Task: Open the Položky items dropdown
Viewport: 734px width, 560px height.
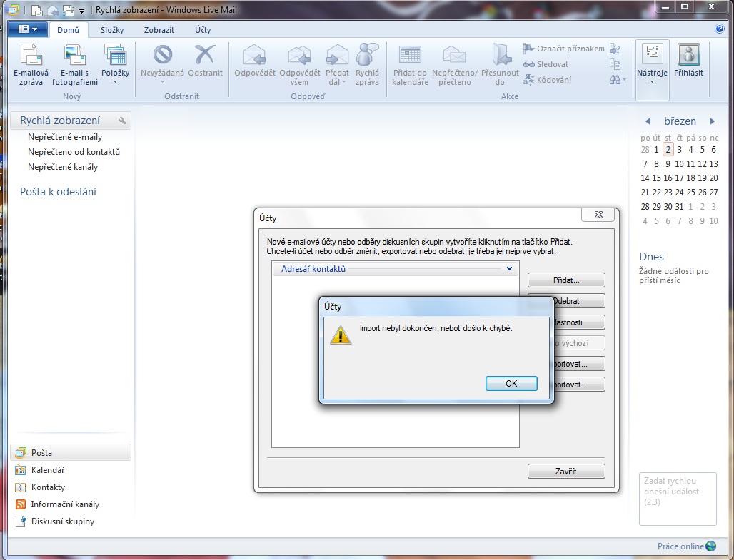Action: pyautogui.click(x=115, y=65)
